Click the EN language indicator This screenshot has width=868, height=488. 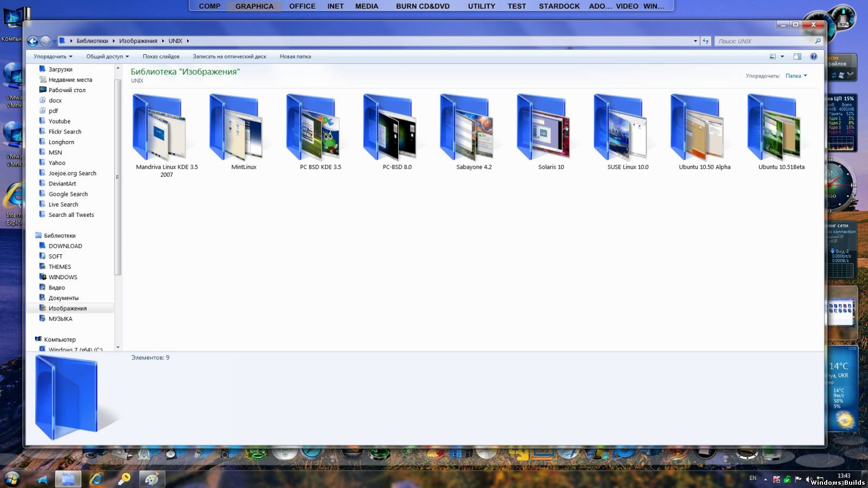(753, 478)
